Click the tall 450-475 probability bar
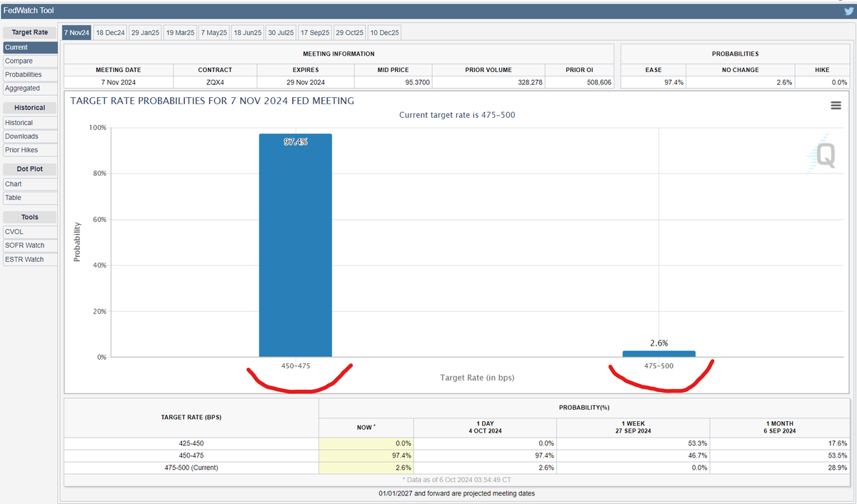857x504 pixels. 296,245
